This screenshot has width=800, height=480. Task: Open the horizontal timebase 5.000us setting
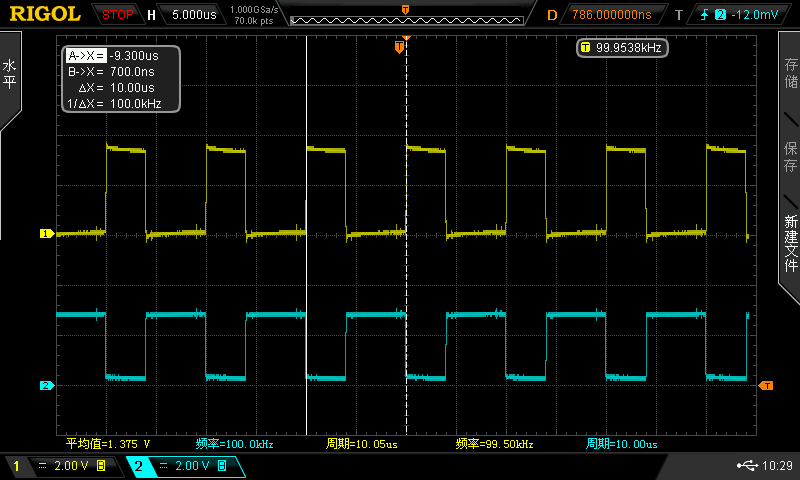(x=191, y=15)
